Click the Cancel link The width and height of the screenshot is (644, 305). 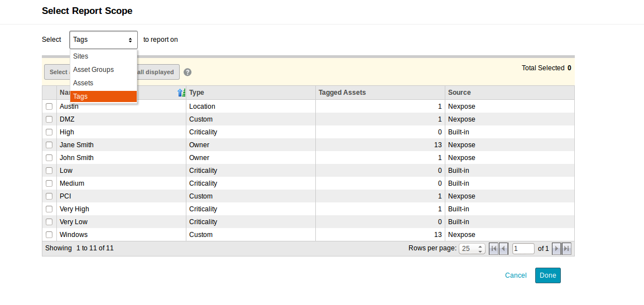[516, 275]
